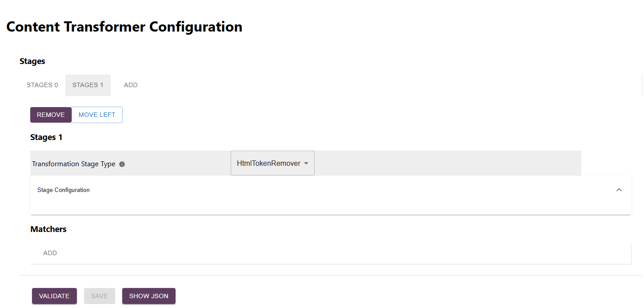644x308 pixels.
Task: Click the Stage Configuration title text
Action: coord(64,190)
